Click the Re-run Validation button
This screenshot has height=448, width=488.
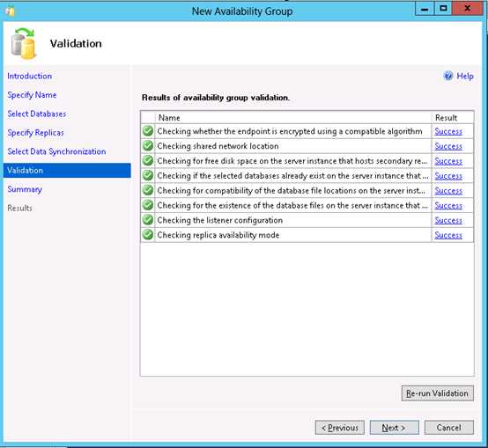pyautogui.click(x=438, y=393)
